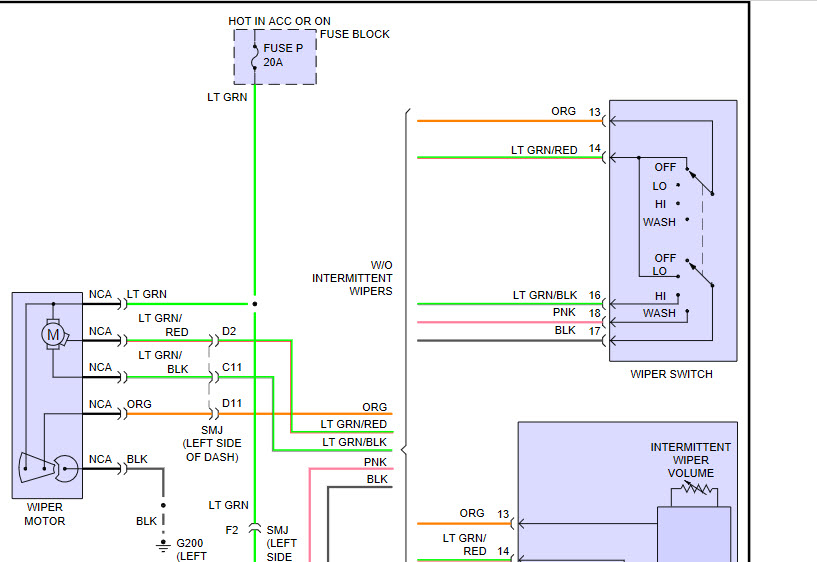Click the motor M symbol in wiper motor

54,333
